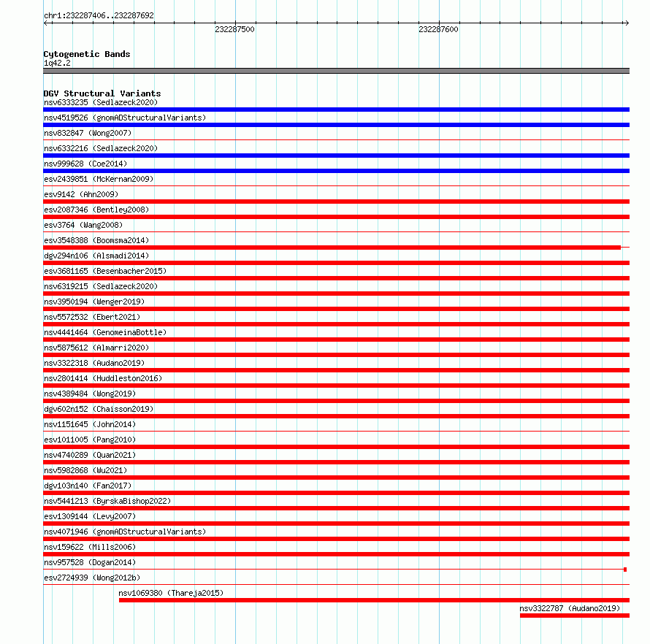Select the nsv6332216 (Sedlazeck2020) label
Image resolution: width=650 pixels, height=644 pixels.
pos(101,148)
